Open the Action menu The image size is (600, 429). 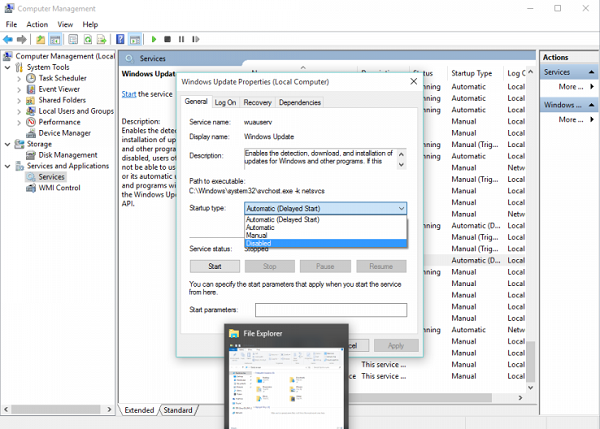(x=37, y=24)
